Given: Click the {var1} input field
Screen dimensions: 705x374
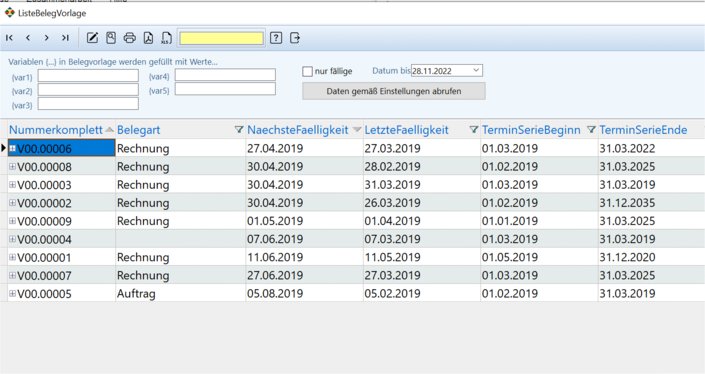Looking at the screenshot, I should (88, 76).
